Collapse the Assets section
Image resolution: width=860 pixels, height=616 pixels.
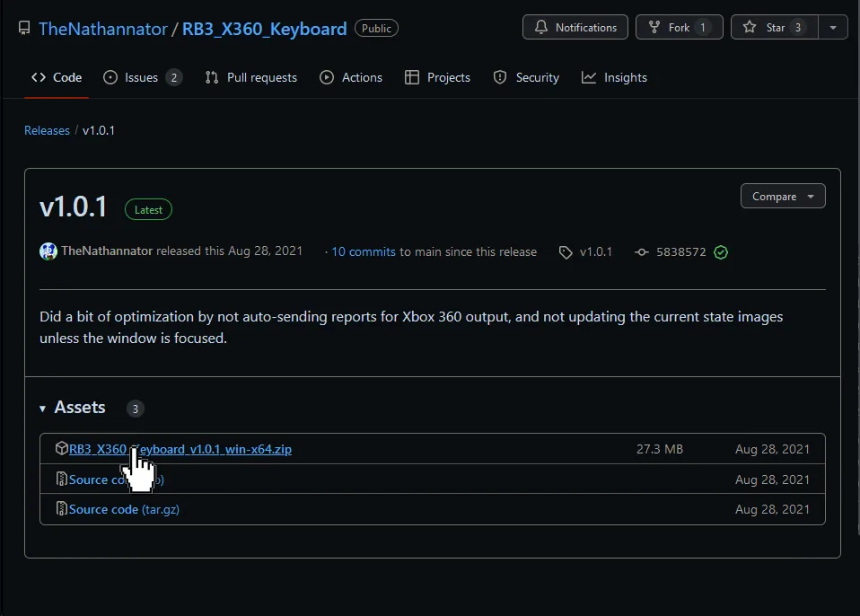41,408
